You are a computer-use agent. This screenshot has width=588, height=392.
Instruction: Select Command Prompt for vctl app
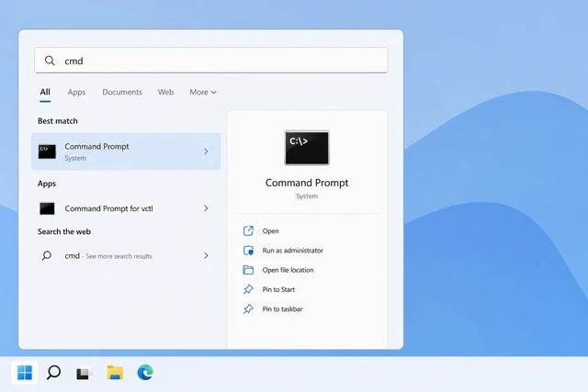126,208
